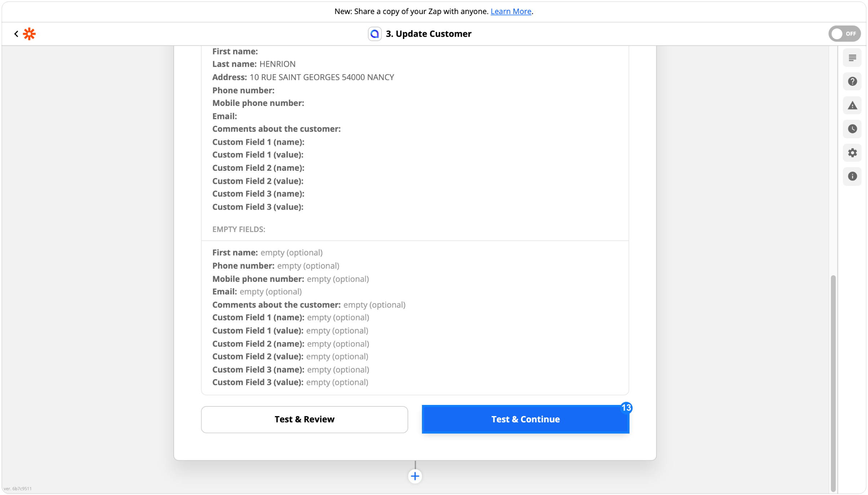Add a step with the plus button
Viewport: 868px width, 495px height.
point(415,476)
